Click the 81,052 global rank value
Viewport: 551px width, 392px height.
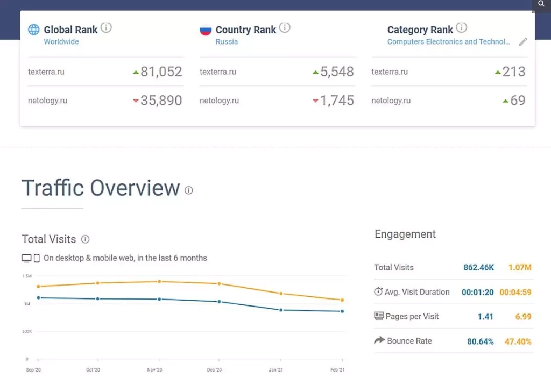pos(161,72)
